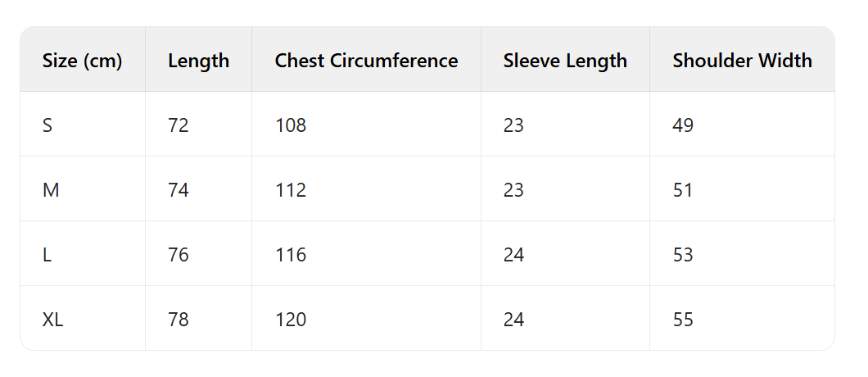Click the Sleeve Length header cell

click(565, 61)
